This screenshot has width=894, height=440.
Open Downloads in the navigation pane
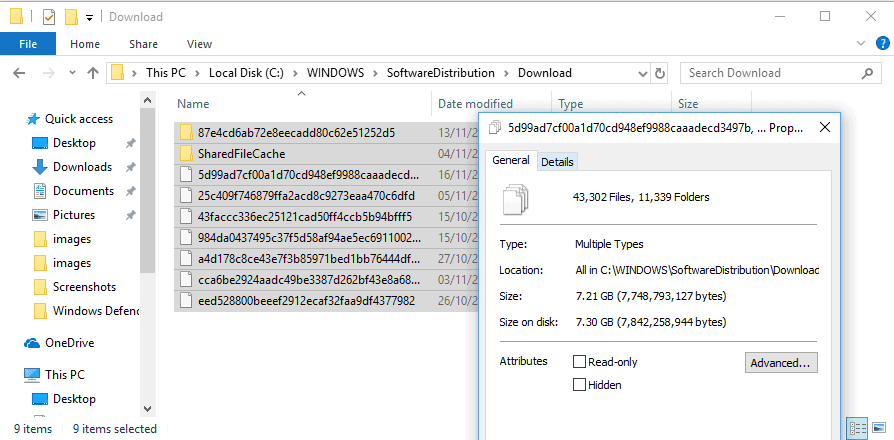point(82,166)
